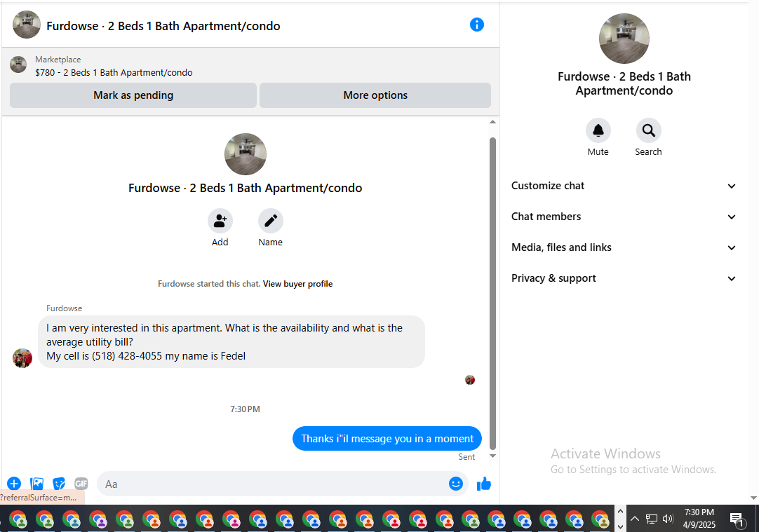759x532 pixels.
Task: Click the large center chat avatar image
Action: coord(246,154)
